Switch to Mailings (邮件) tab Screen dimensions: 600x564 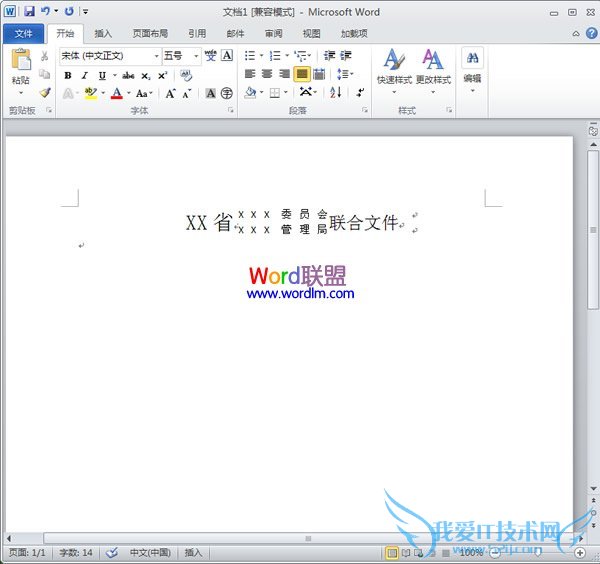(x=235, y=34)
